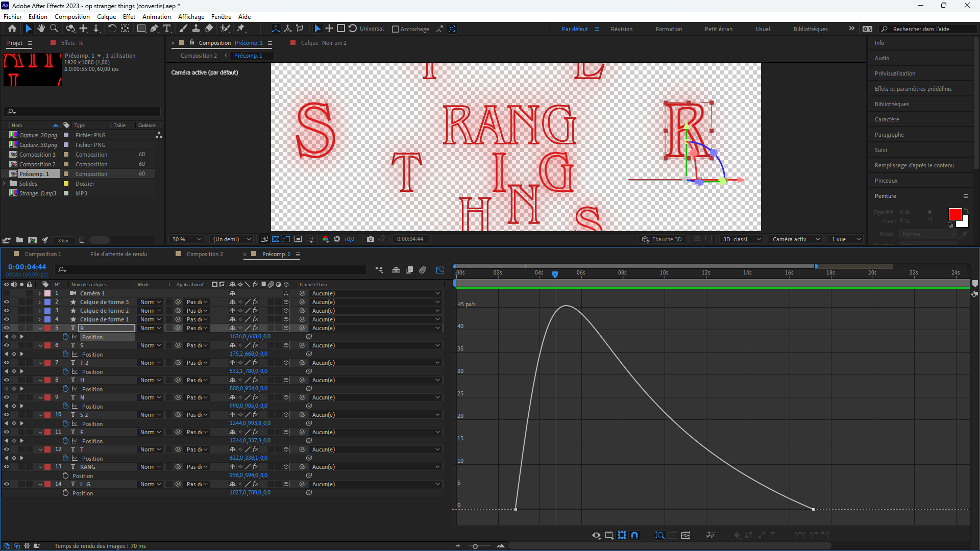Select the Horizontal Type tool
The image size is (980, 551).
[x=167, y=29]
